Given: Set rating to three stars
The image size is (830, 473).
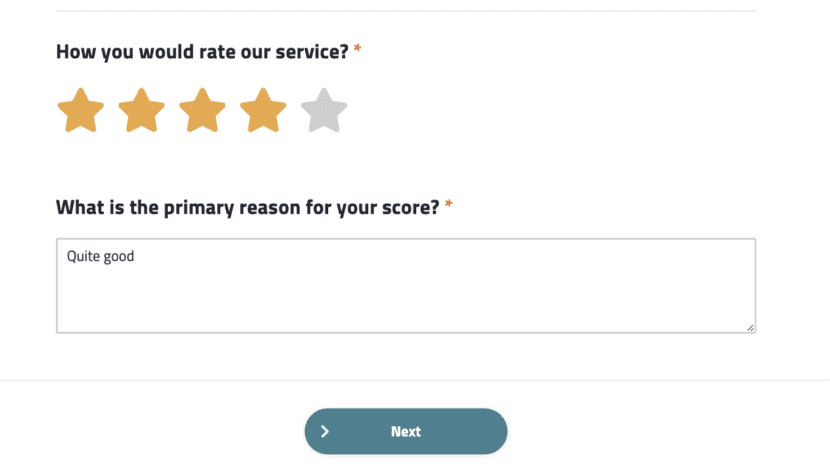Looking at the screenshot, I should pyautogui.click(x=202, y=111).
